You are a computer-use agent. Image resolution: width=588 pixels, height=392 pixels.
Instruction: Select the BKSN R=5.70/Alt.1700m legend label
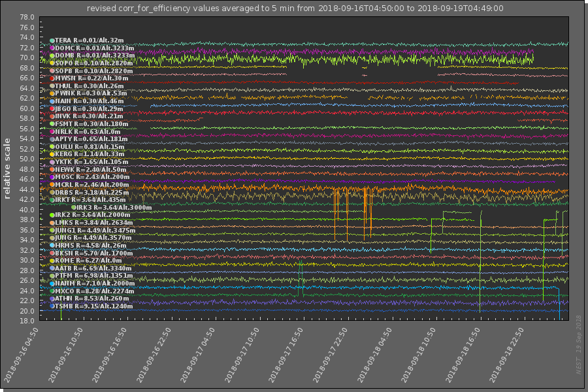(x=93, y=253)
